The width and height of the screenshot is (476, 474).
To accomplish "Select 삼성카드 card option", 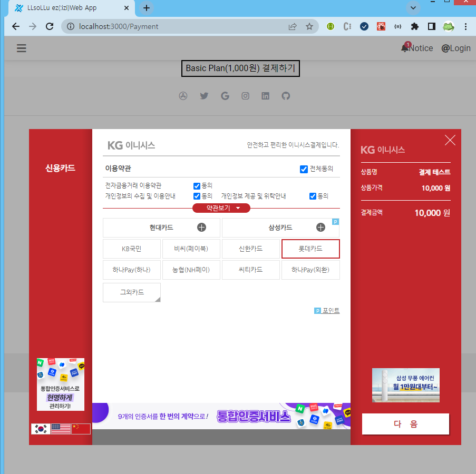I will click(x=280, y=228).
